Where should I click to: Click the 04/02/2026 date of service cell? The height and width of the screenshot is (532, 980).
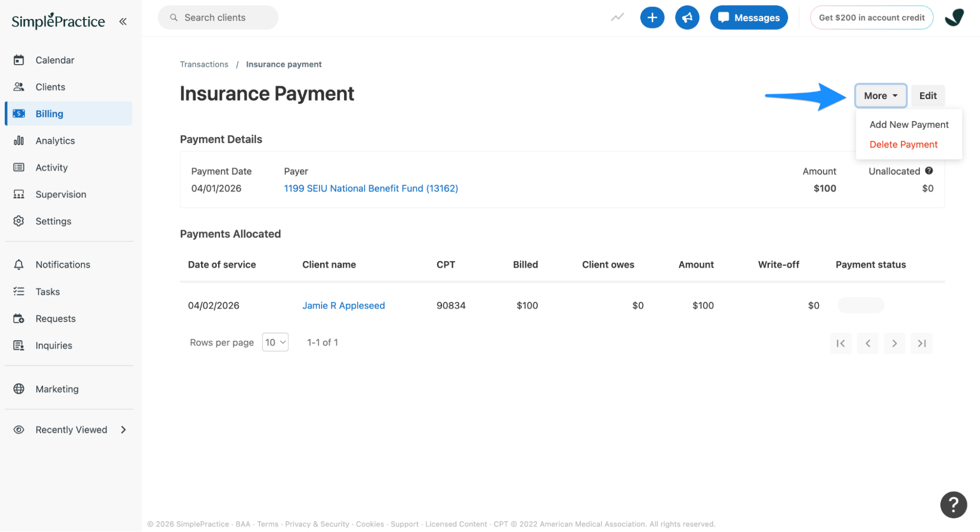pos(213,305)
